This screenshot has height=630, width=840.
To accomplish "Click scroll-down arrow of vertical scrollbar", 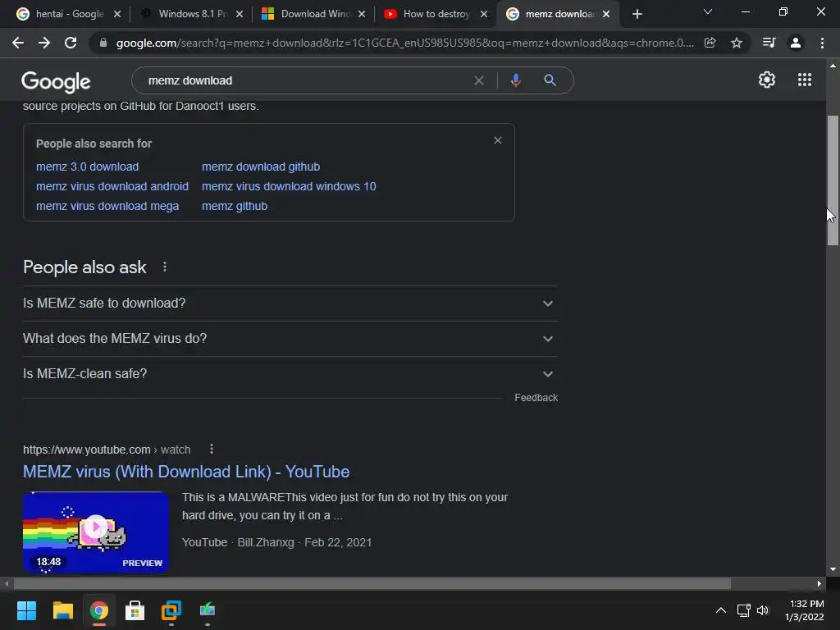I will point(833,569).
